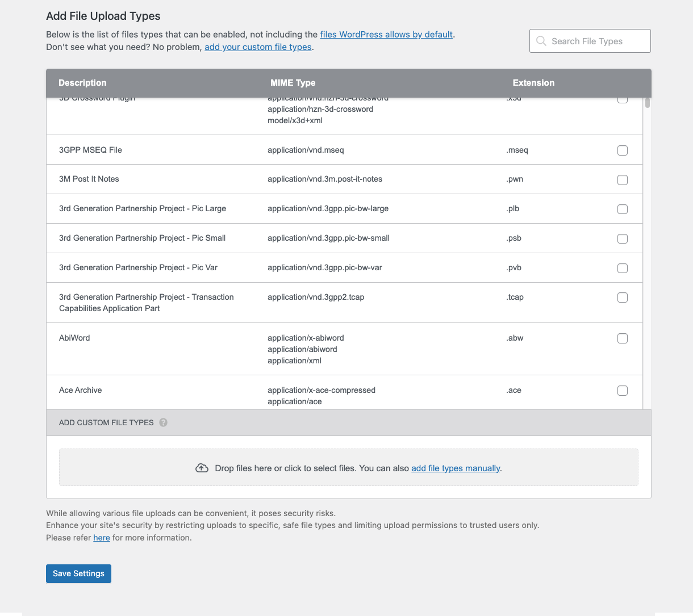Toggle the Pic Small .psb checkbox
Viewport: 693px width, 616px height.
click(623, 239)
